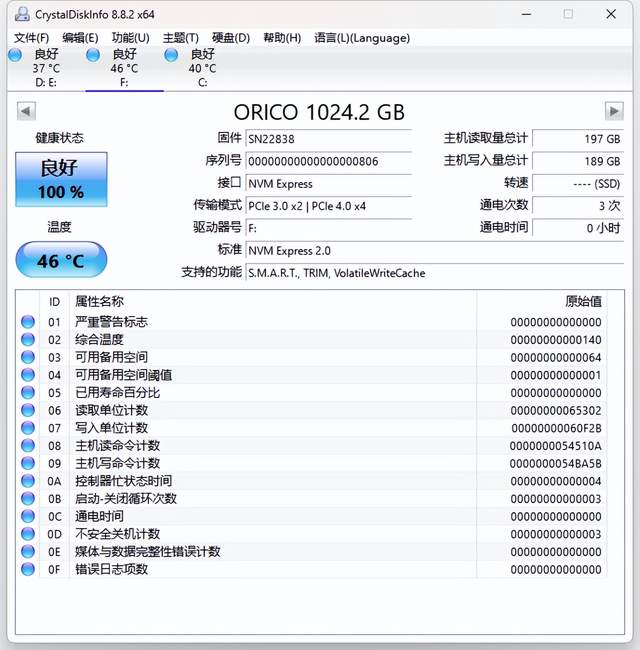Click the CrystalDiskInfo app icon in title bar

click(x=22, y=14)
